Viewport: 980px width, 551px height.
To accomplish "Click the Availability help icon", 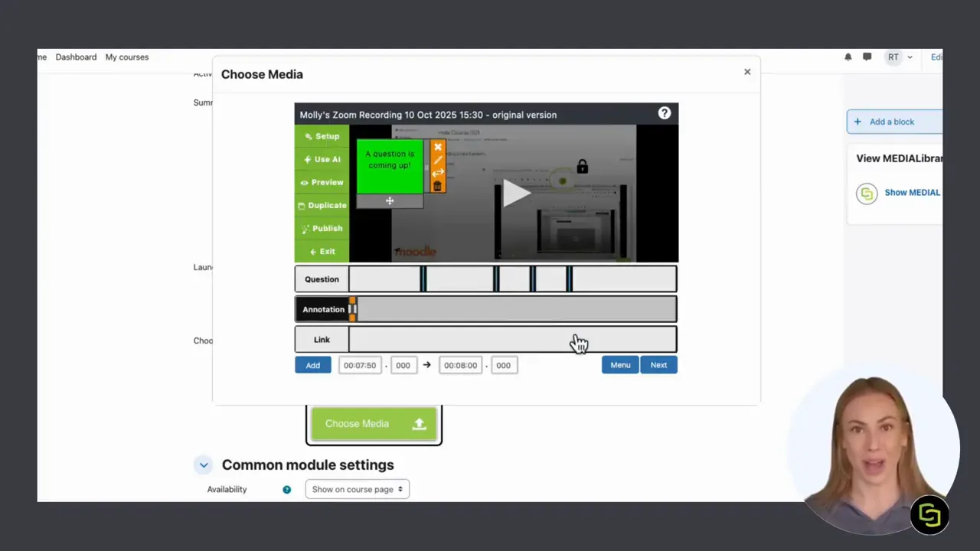I will 287,490.
